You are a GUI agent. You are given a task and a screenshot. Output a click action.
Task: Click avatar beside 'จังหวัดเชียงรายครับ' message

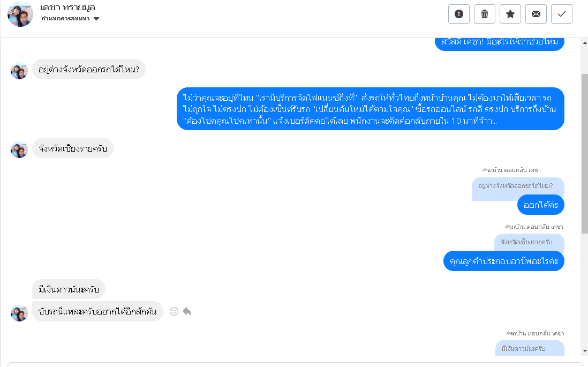pyautogui.click(x=19, y=149)
